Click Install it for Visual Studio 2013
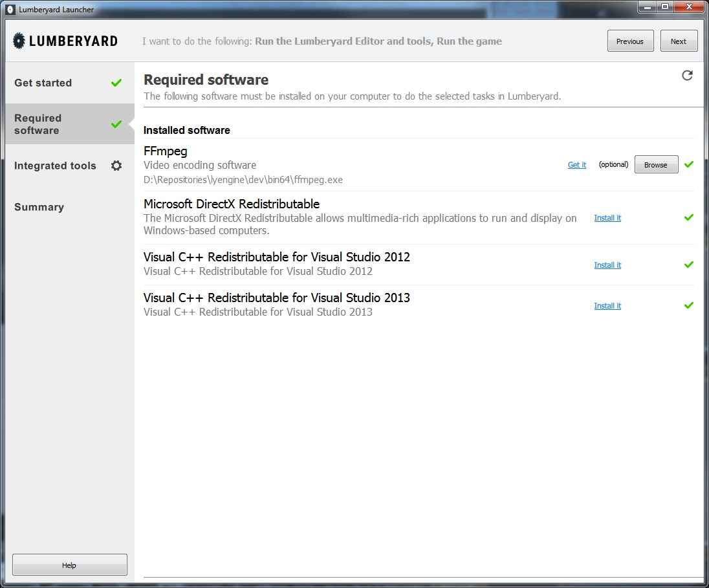This screenshot has height=588, width=709. click(x=607, y=306)
